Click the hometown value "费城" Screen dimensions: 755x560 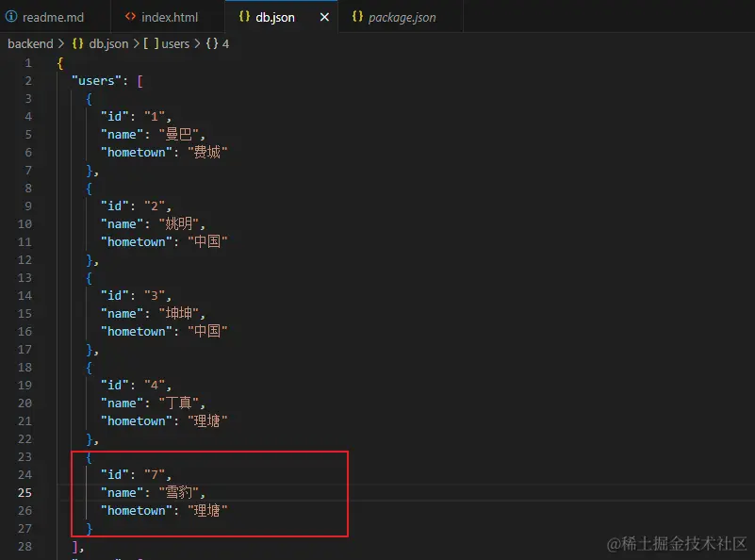[x=207, y=152]
